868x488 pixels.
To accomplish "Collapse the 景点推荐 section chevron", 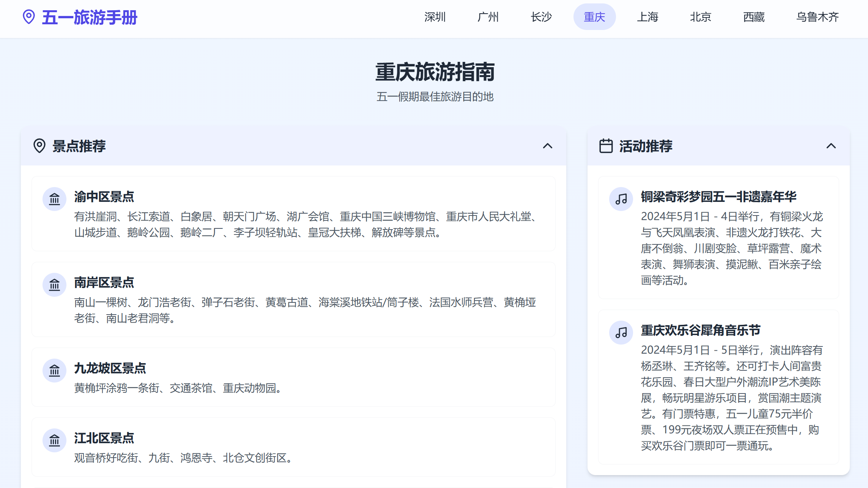I will coord(547,146).
